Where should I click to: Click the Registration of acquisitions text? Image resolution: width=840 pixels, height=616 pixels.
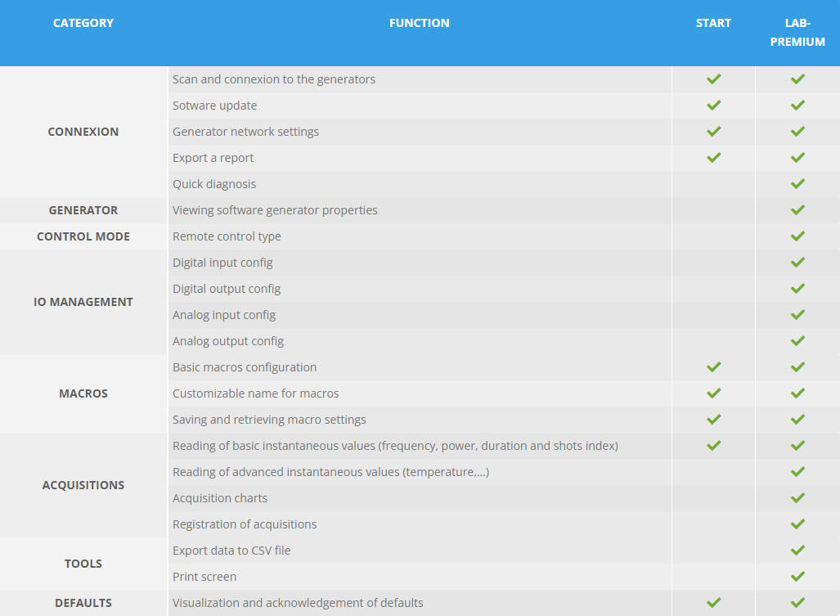tap(245, 524)
